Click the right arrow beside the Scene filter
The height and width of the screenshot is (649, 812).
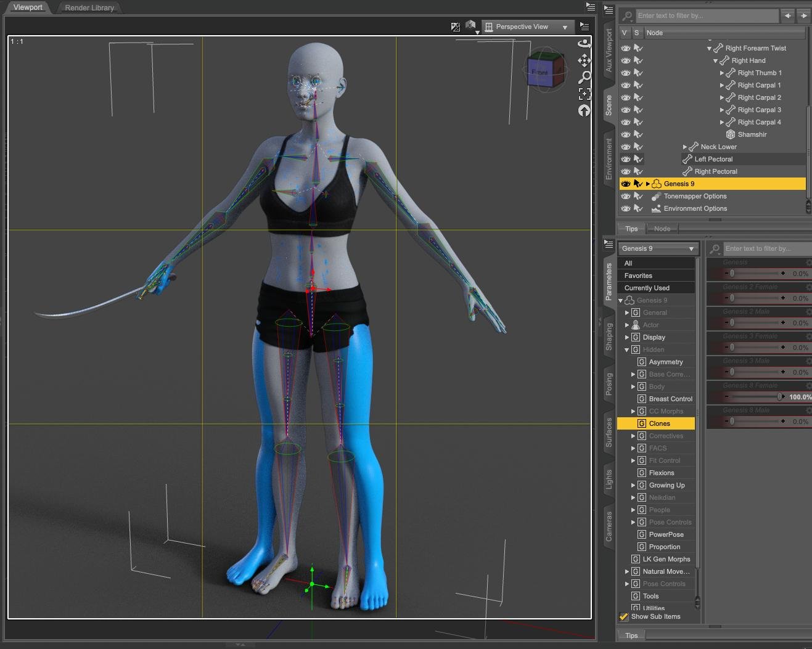pos(803,15)
